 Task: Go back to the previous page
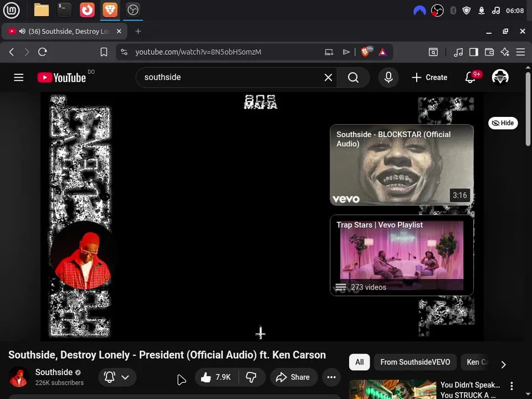click(12, 52)
